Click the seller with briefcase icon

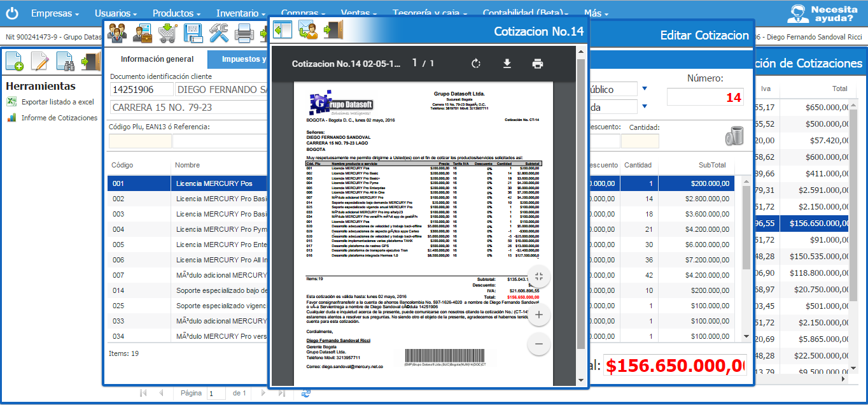(143, 32)
